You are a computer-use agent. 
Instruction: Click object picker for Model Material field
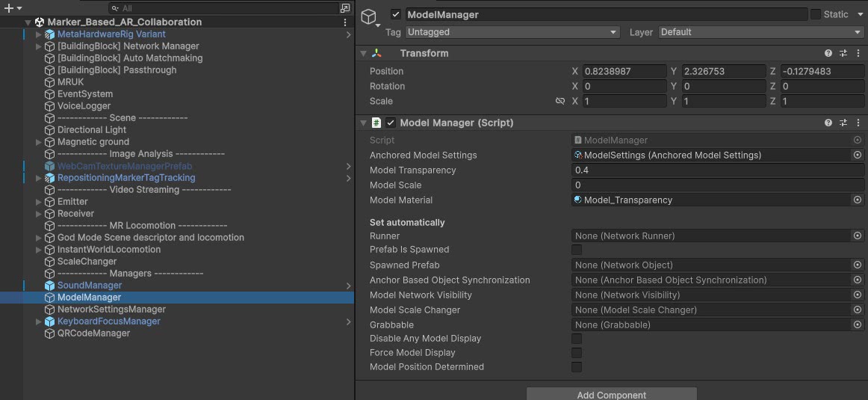click(857, 200)
